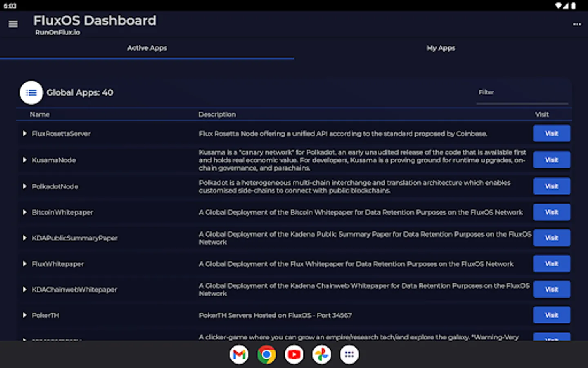
Task: Click the Bitcoin Whitepaper deployment description
Action: [x=361, y=212]
